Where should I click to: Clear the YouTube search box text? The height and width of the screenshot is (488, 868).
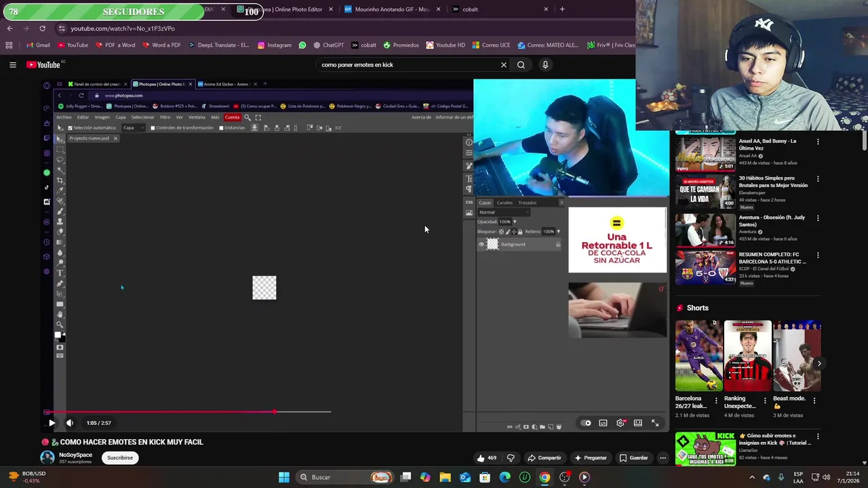503,65
